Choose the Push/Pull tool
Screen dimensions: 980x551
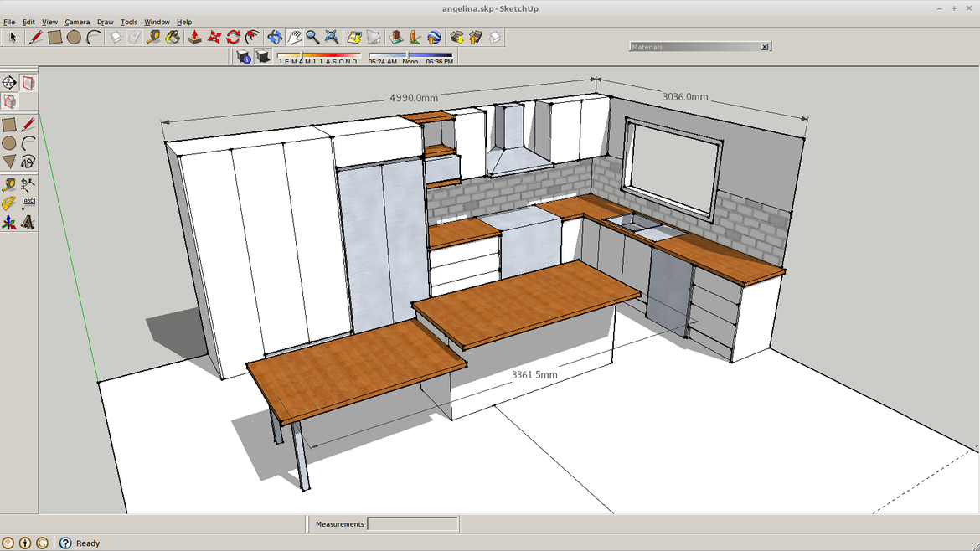coord(194,37)
